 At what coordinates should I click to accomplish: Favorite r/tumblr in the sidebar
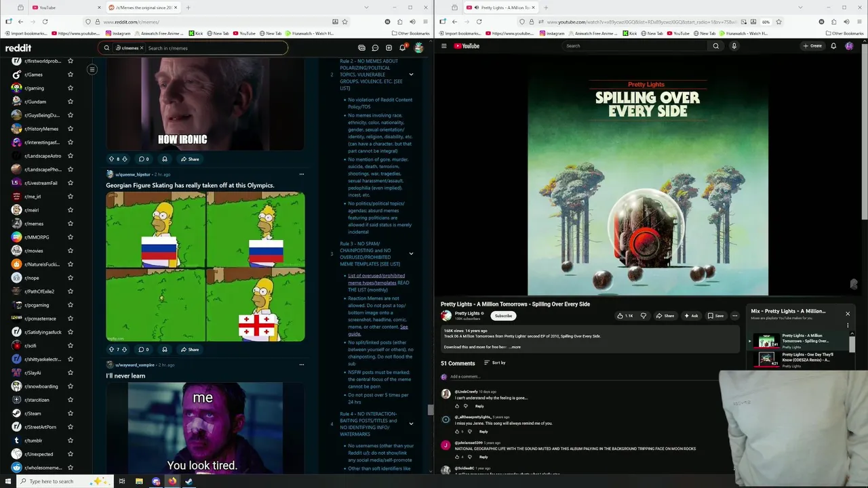(70, 441)
